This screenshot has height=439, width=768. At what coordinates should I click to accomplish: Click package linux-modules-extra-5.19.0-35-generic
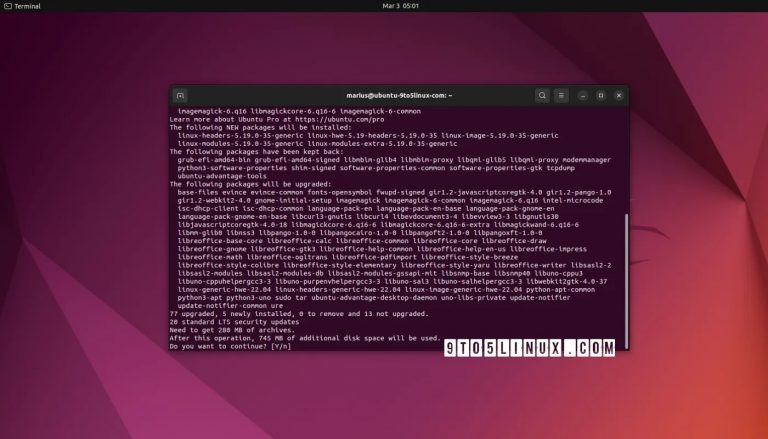point(382,144)
